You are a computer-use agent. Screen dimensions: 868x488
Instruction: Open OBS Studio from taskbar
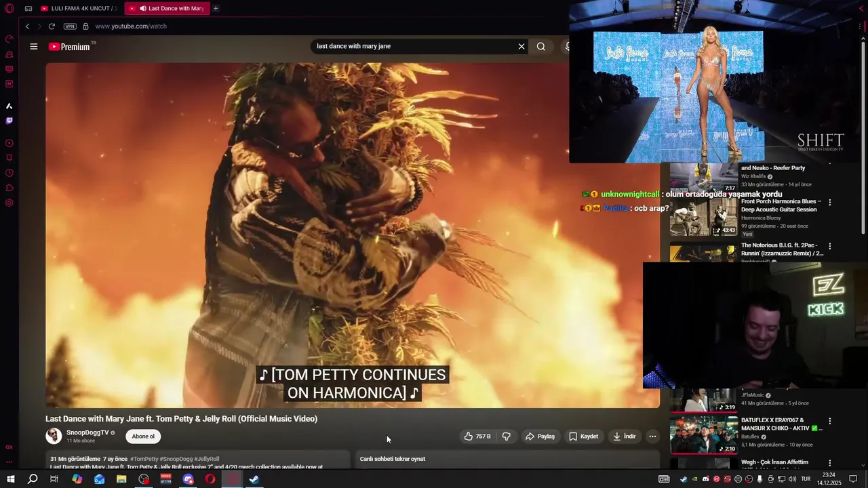[x=144, y=479]
